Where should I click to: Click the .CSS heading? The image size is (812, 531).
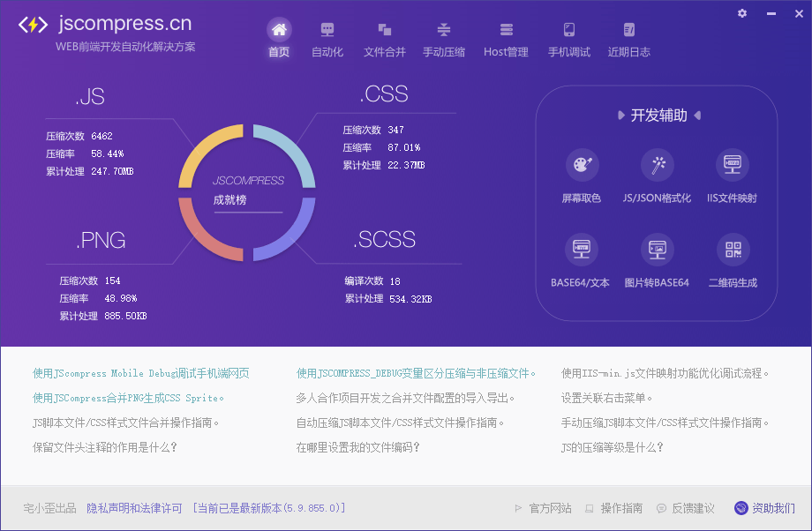384,94
